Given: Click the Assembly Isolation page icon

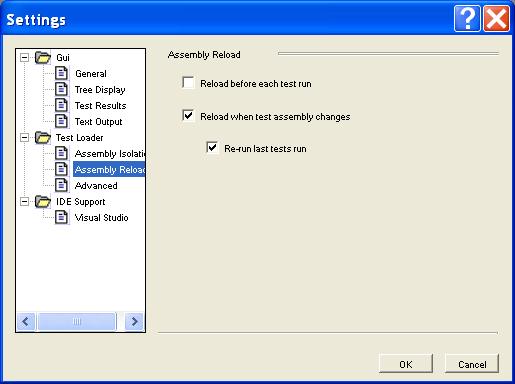Looking at the screenshot, I should click(61, 153).
